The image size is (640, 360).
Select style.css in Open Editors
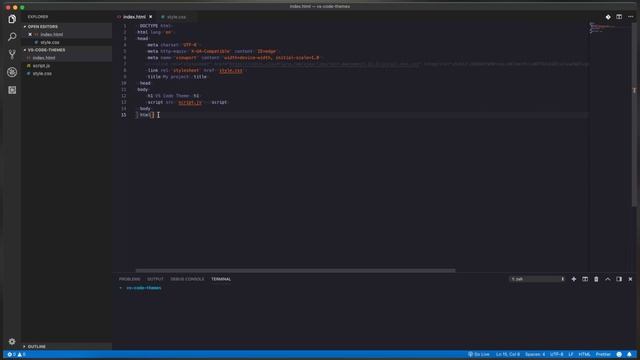coord(49,42)
